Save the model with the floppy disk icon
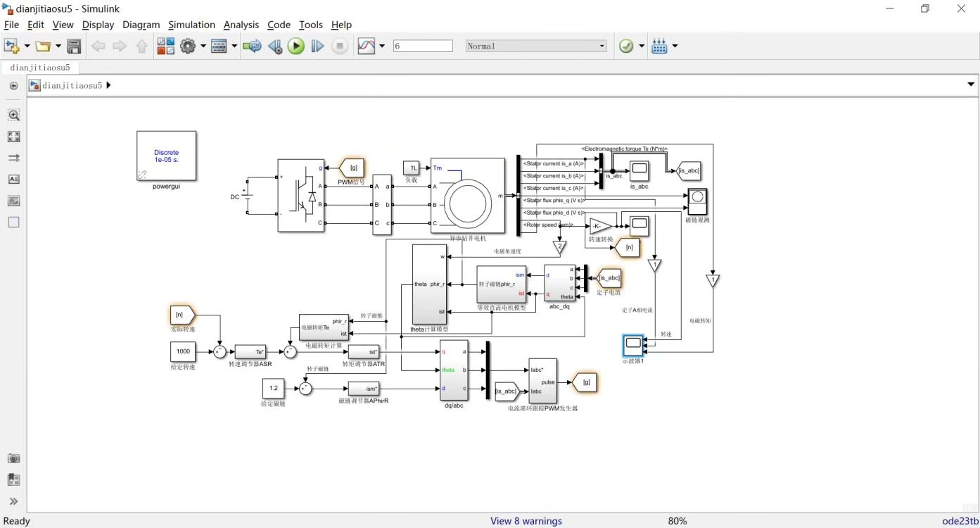Viewport: 980px width, 528px height. 74,46
